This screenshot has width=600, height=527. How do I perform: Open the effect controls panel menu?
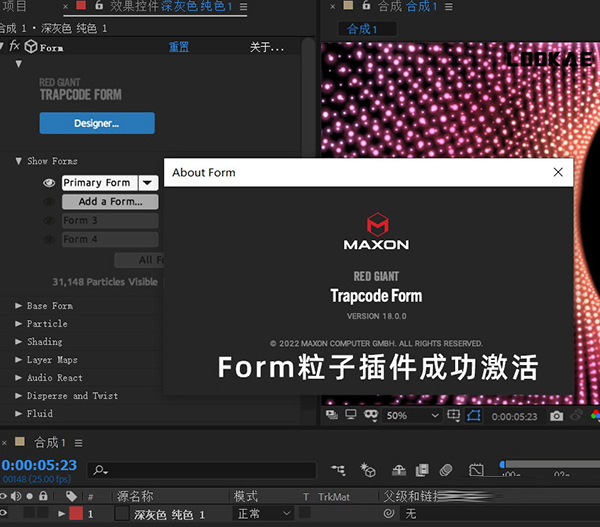click(x=243, y=7)
